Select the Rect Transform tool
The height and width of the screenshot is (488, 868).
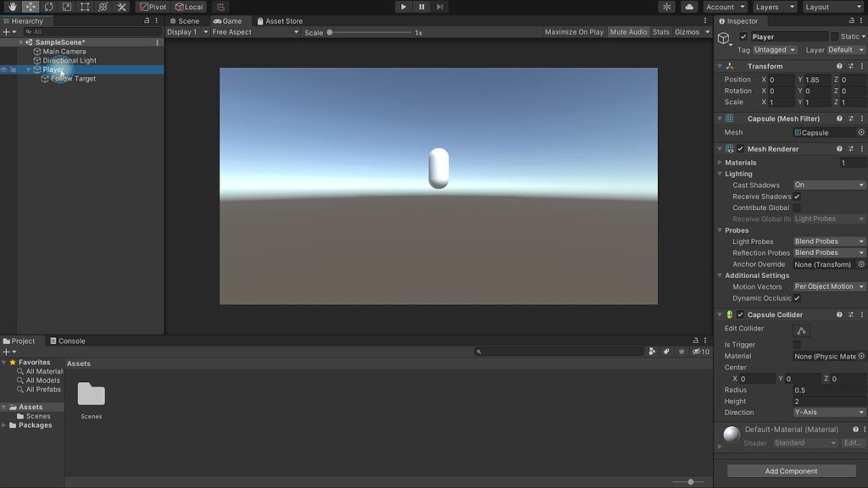(x=85, y=6)
